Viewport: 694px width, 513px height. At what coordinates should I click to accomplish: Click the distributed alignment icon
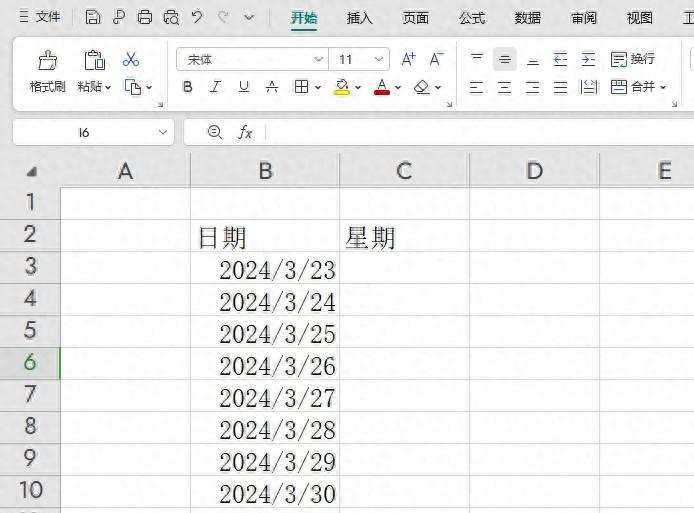pyautogui.click(x=588, y=87)
